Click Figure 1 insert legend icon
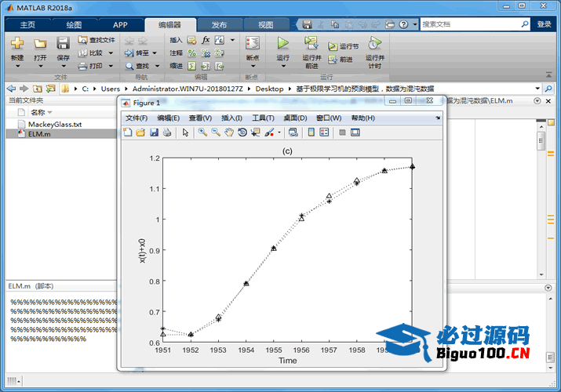Viewport: 561px width, 392px height. 325,132
